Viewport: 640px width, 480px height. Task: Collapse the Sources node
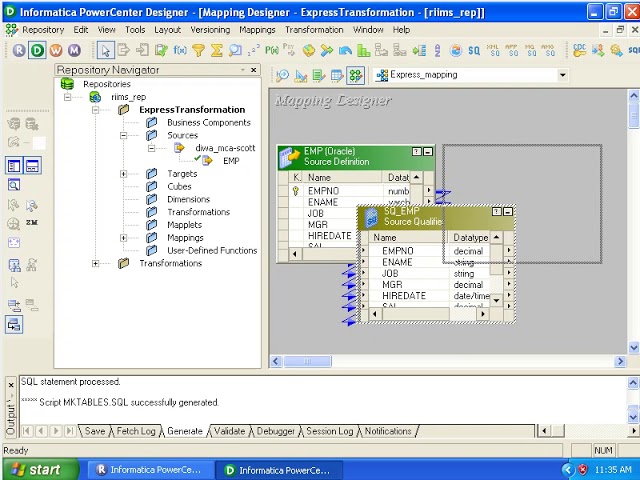pyautogui.click(x=124, y=135)
